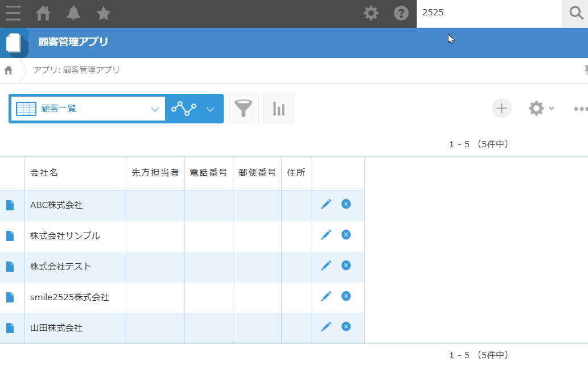Edit the ABC株式会社 row with pencil

tap(326, 204)
